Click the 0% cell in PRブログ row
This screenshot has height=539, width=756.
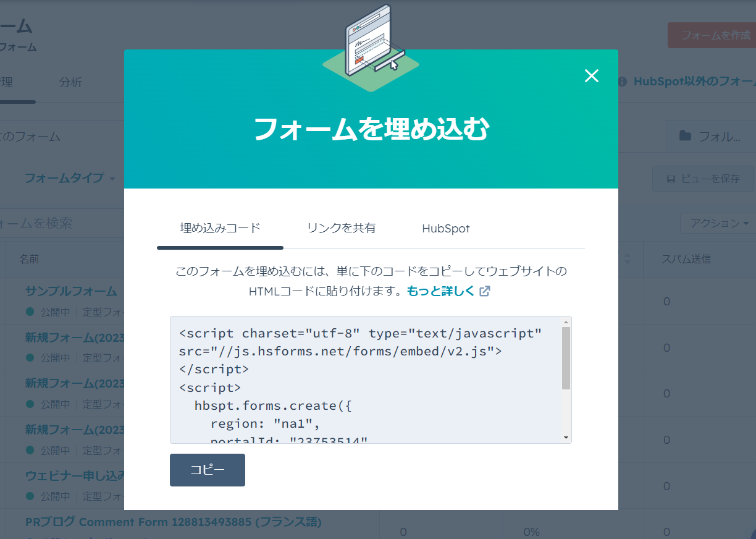click(532, 532)
